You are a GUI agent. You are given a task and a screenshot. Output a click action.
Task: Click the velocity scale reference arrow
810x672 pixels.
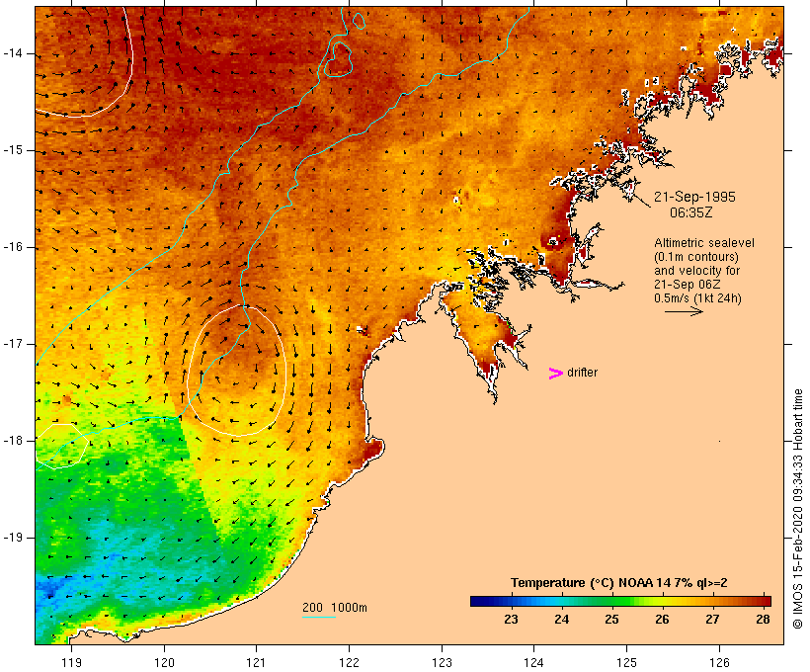684,311
